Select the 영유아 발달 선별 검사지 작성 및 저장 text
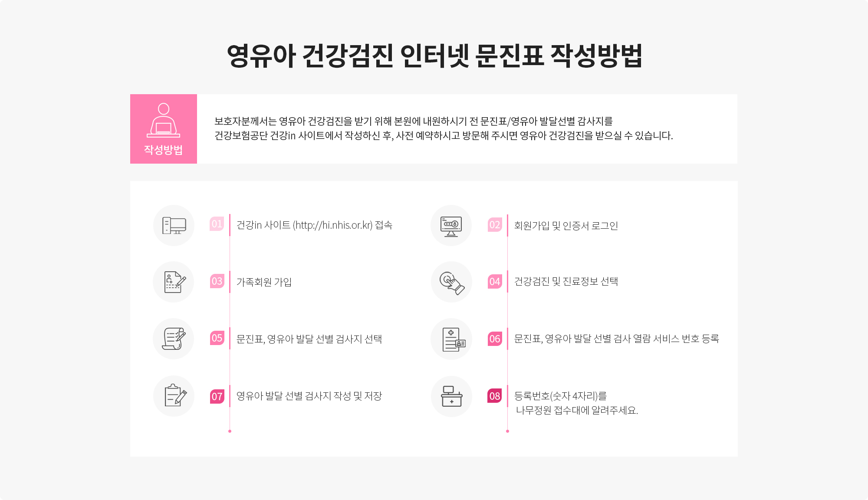Viewport: 868px width, 500px height. 309,396
